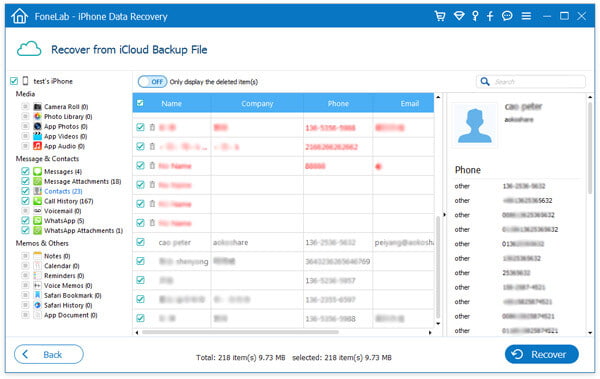Image resolution: width=600 pixels, height=379 pixels.
Task: Open the shopping cart icon
Action: pyautogui.click(x=440, y=16)
